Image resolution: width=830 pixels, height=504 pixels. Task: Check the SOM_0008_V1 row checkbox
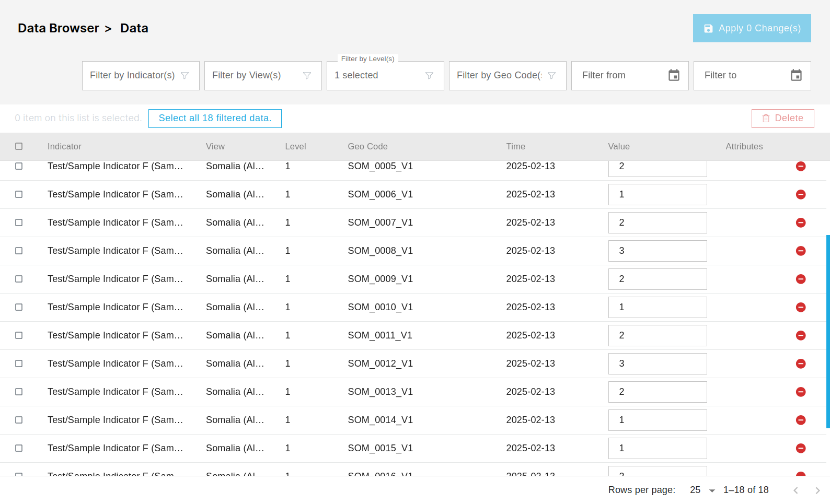coord(19,251)
